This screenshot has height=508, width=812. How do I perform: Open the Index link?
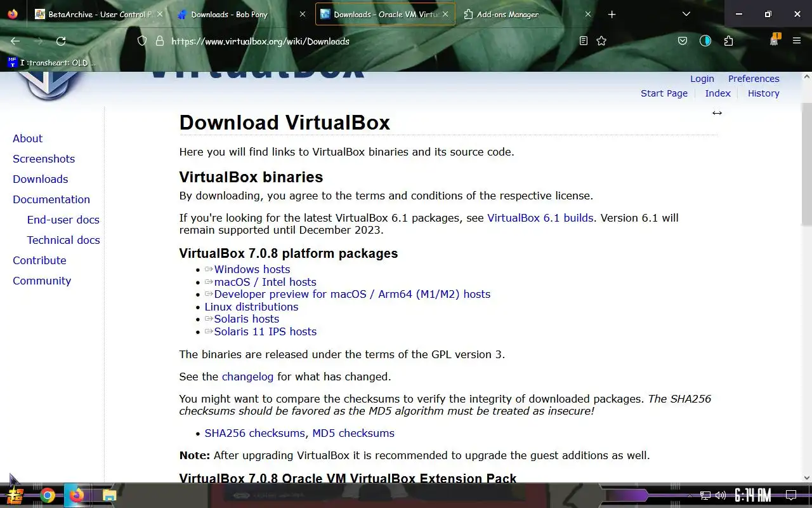(718, 93)
